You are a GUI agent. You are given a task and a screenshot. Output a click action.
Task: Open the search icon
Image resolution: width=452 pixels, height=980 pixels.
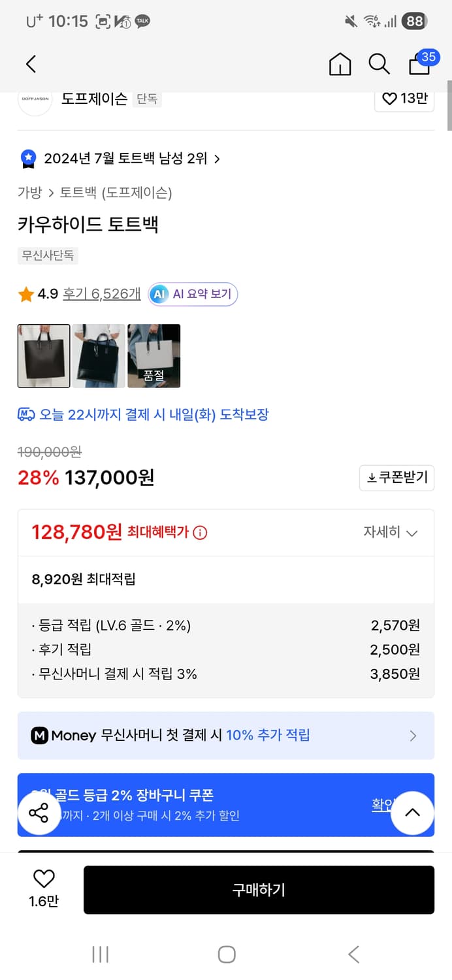(x=379, y=64)
